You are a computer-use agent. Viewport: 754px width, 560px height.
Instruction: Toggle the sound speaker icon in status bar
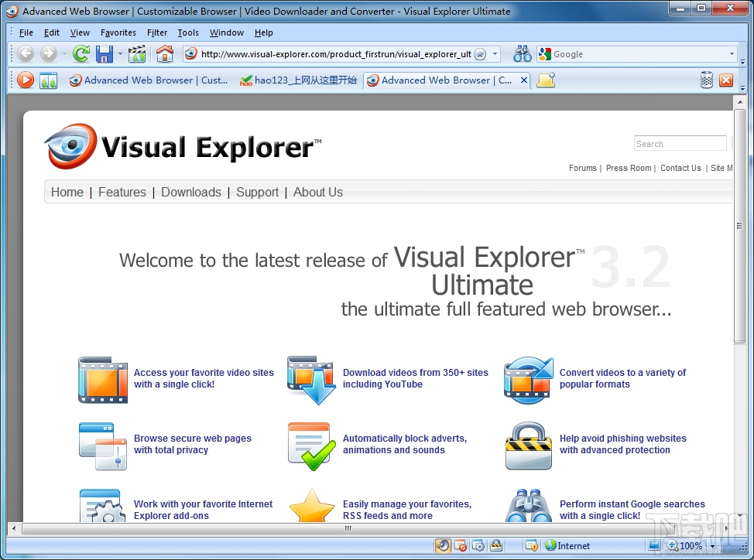(443, 545)
